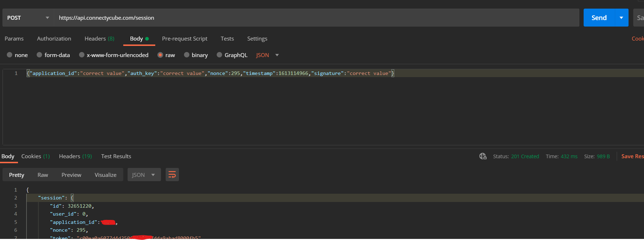Image resolution: width=644 pixels, height=240 pixels.
Task: Click the Cookies link at top right
Action: [638, 39]
